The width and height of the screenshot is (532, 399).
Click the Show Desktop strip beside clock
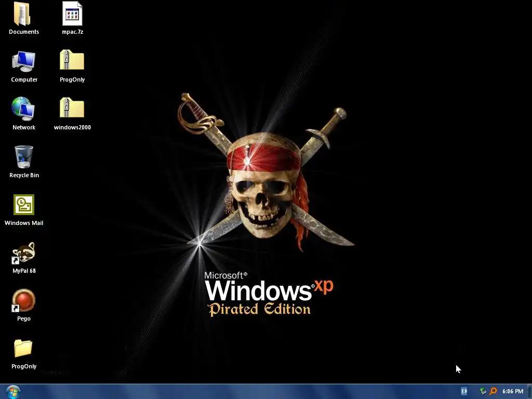pyautogui.click(x=529, y=392)
